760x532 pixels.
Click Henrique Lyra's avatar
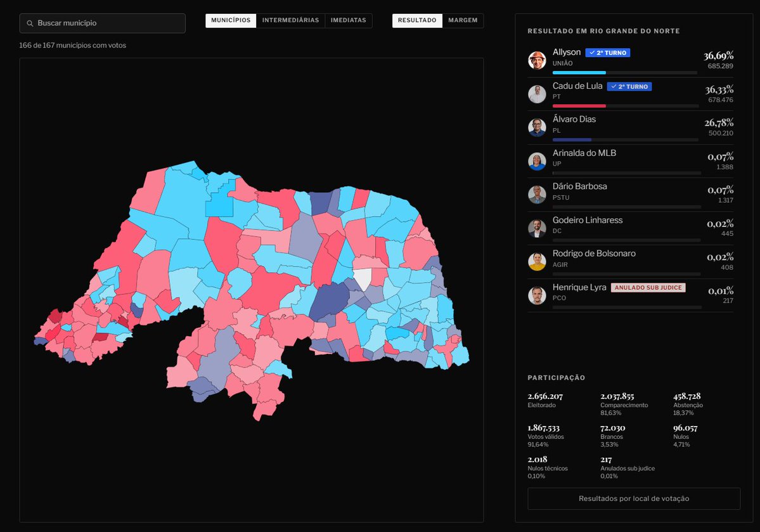[537, 295]
